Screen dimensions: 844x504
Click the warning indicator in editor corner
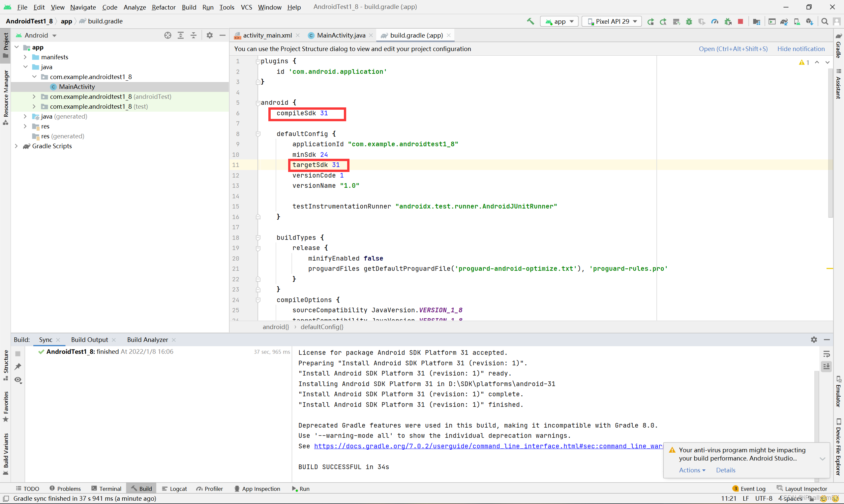pyautogui.click(x=804, y=63)
